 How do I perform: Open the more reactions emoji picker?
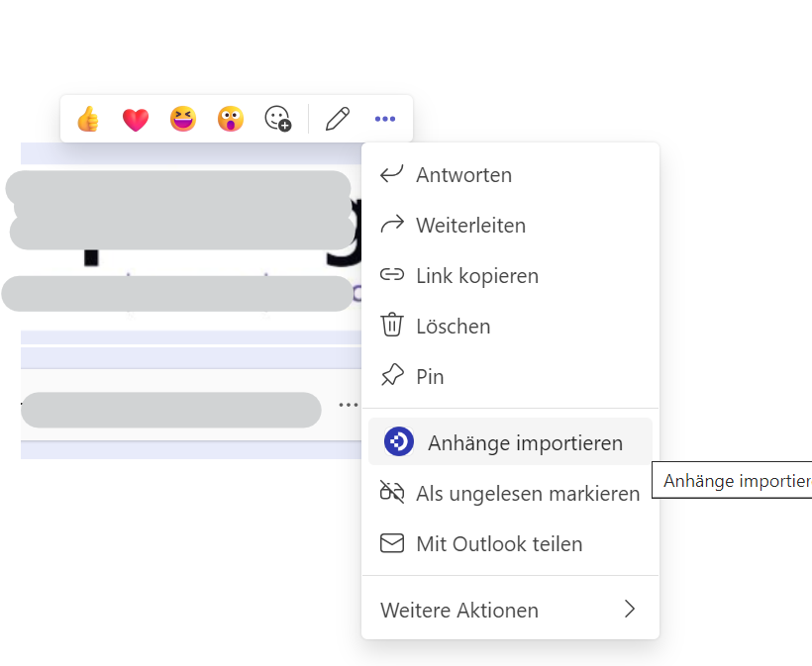click(x=278, y=120)
